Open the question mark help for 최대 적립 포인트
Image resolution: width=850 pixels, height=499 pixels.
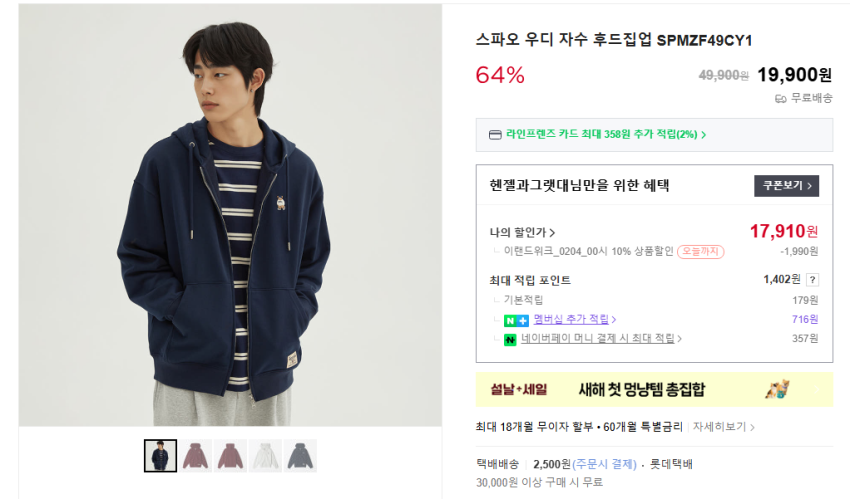click(x=812, y=280)
